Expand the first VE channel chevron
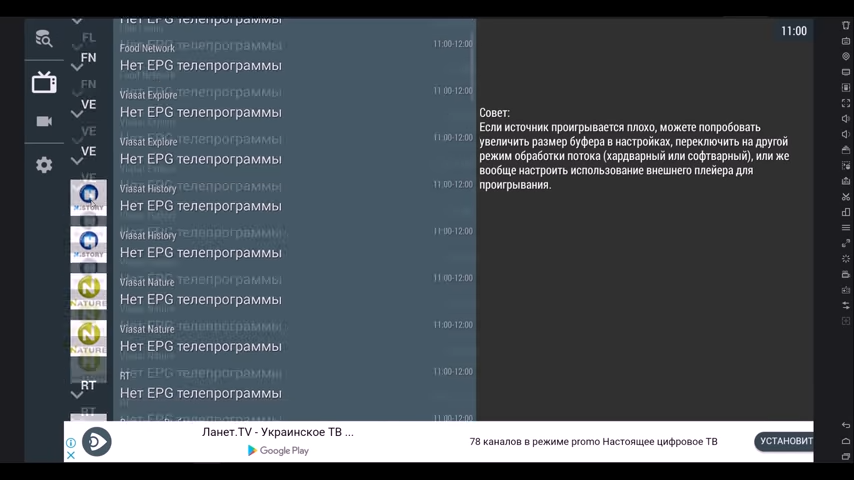 [77, 114]
